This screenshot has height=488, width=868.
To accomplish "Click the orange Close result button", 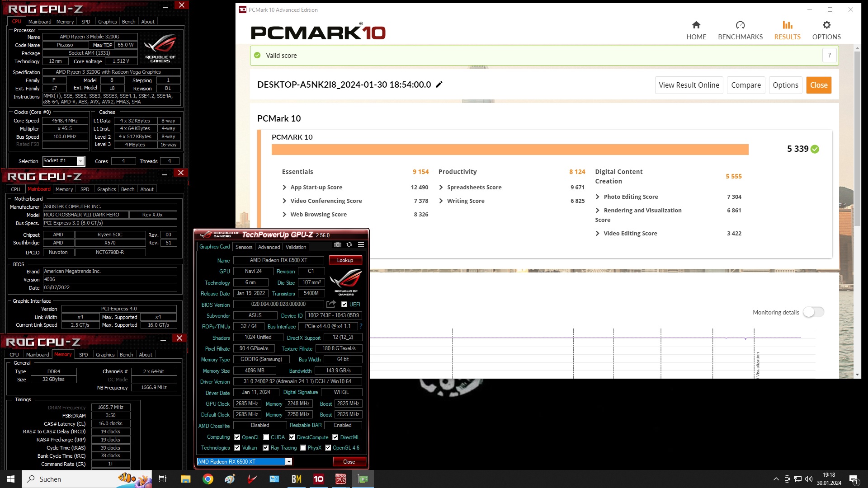I will 819,85.
